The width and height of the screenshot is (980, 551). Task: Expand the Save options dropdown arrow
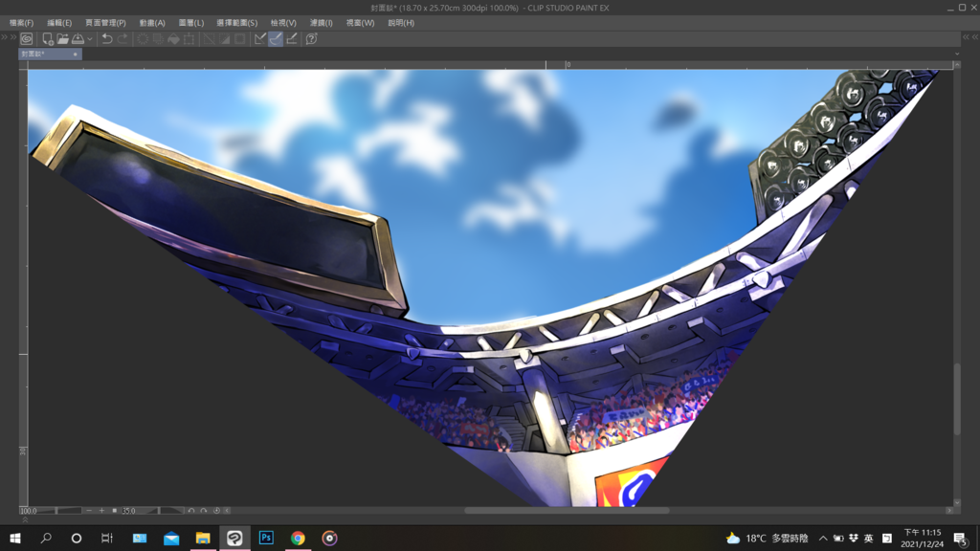(90, 38)
